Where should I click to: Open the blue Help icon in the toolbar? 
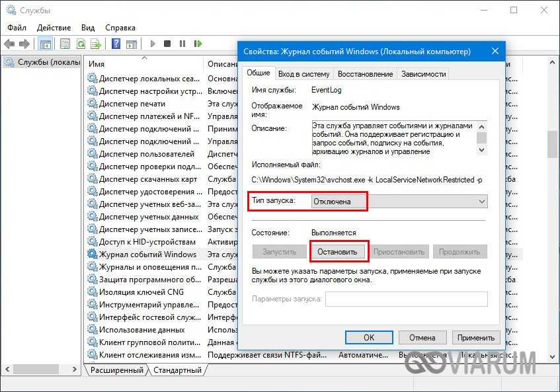click(x=116, y=44)
